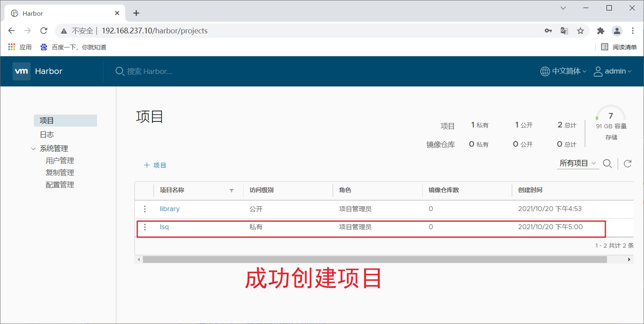Click the 1 - 2 共计 2 条 pagination text
Image resolution: width=644 pixels, height=324 pixels.
click(614, 246)
